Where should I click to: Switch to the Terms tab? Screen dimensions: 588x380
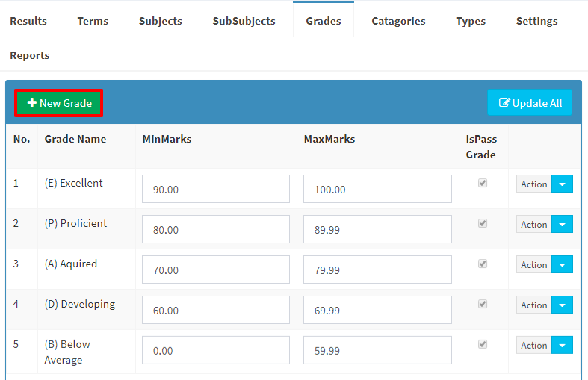pyautogui.click(x=93, y=21)
